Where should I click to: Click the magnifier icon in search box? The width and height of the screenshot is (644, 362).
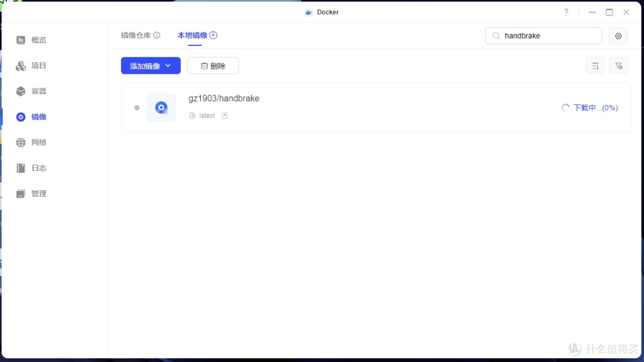(x=496, y=36)
